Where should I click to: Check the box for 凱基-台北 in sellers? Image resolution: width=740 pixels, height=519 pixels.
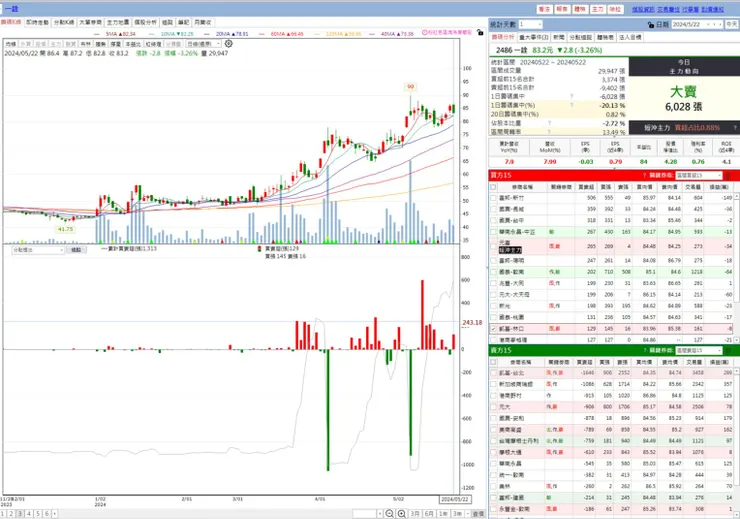493,373
